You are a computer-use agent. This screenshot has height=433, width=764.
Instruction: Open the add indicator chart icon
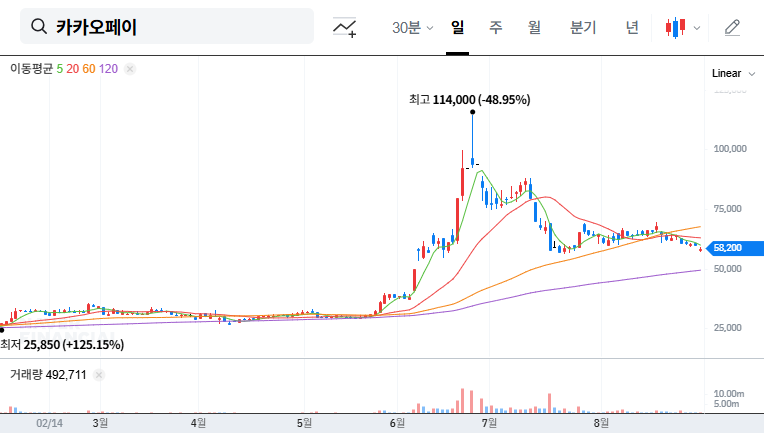click(344, 27)
